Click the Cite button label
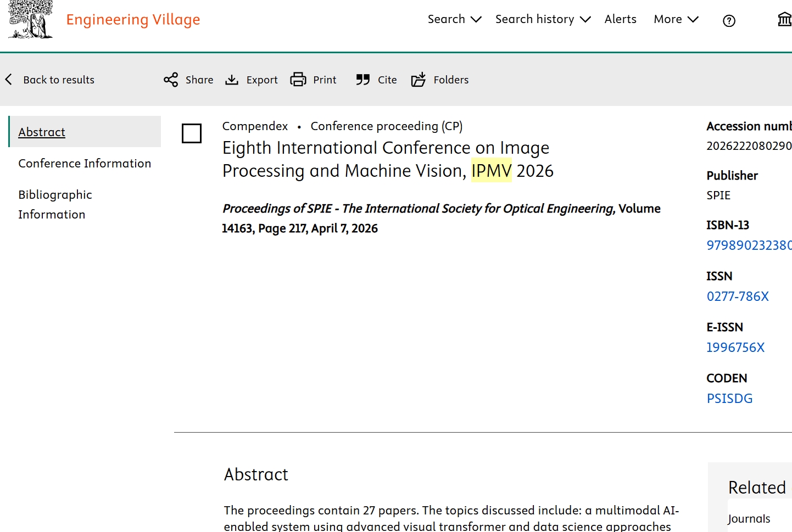This screenshot has height=532, width=792. click(387, 80)
